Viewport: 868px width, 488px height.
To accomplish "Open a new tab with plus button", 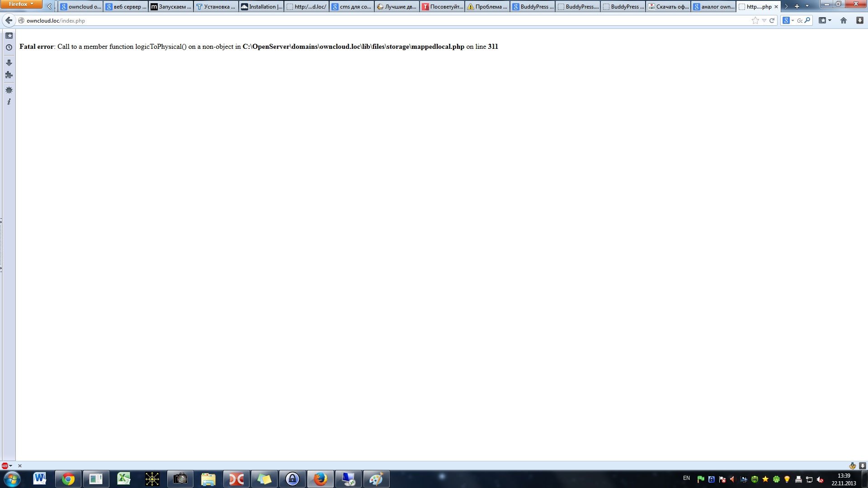I will (x=797, y=6).
